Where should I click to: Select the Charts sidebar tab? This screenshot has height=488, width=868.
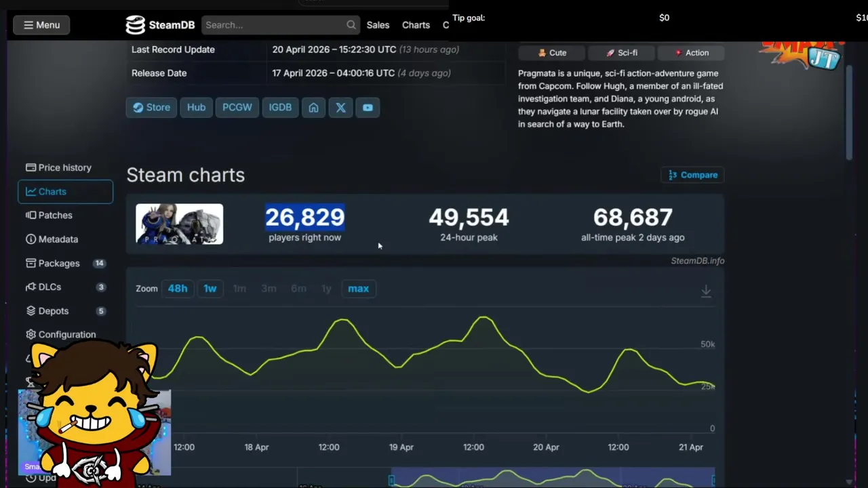pyautogui.click(x=65, y=192)
